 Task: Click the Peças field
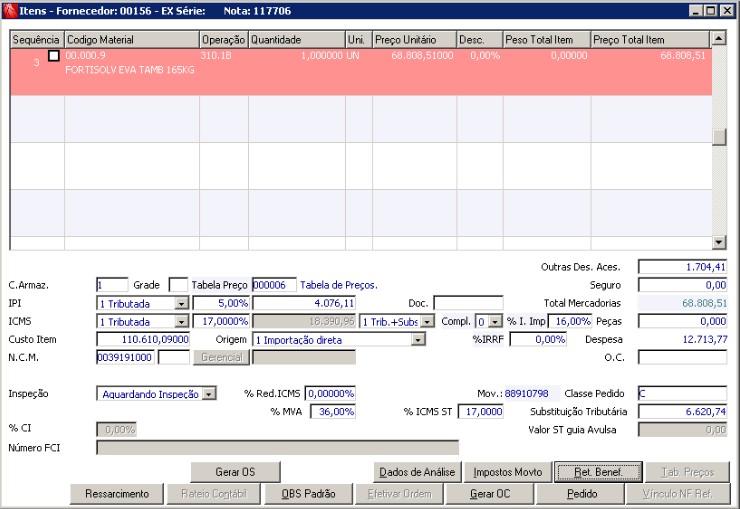tap(682, 322)
